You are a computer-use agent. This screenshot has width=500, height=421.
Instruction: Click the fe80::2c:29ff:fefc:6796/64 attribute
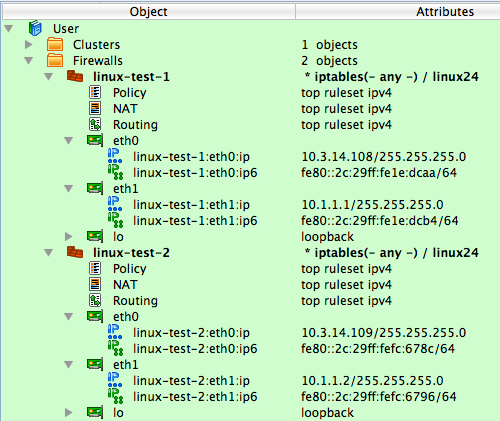(x=379, y=397)
